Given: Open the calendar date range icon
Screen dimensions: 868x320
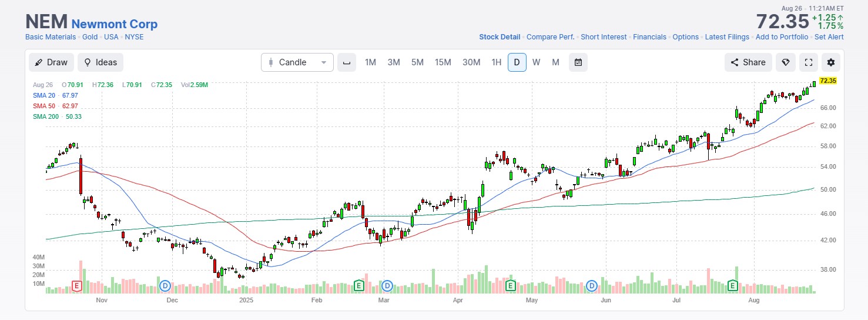Looking at the screenshot, I should pyautogui.click(x=578, y=62).
